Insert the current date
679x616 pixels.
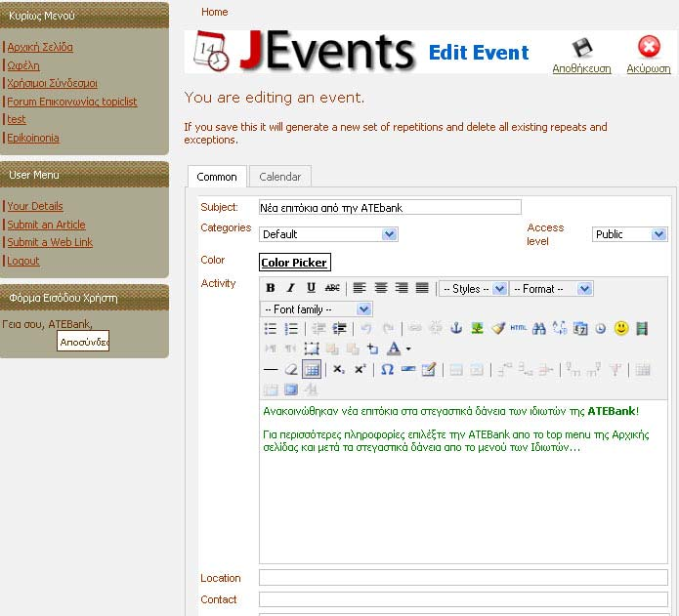pyautogui.click(x=580, y=328)
